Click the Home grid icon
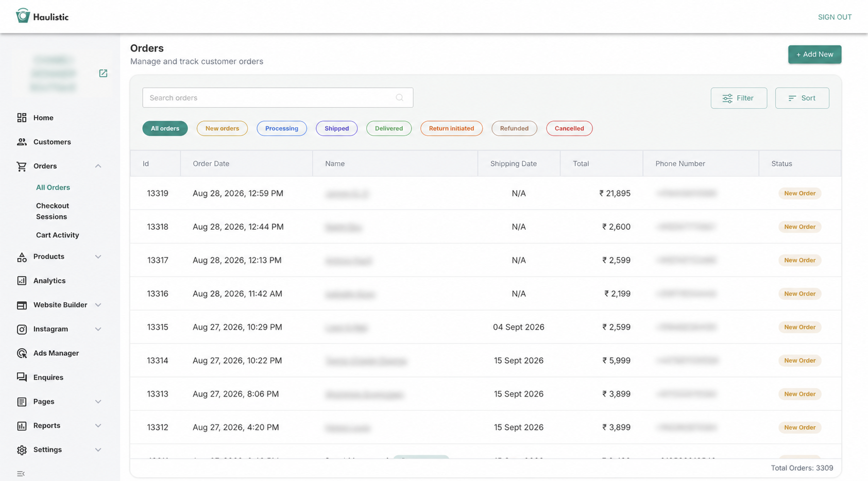 (22, 117)
